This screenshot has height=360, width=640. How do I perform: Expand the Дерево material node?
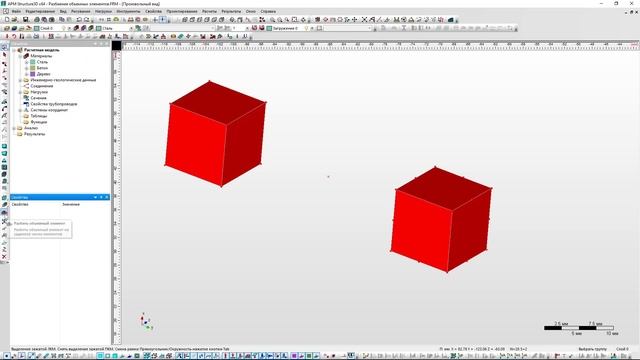(27, 74)
